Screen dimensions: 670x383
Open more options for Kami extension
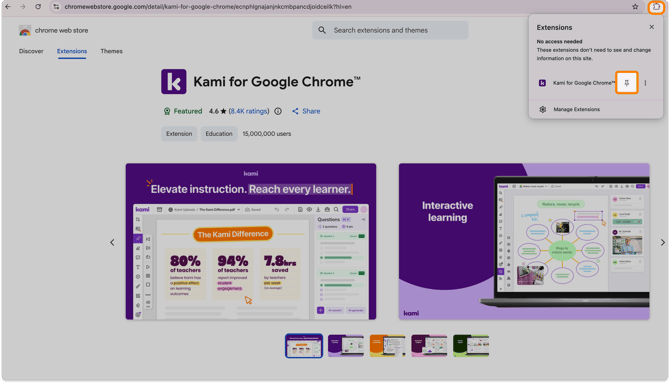645,83
